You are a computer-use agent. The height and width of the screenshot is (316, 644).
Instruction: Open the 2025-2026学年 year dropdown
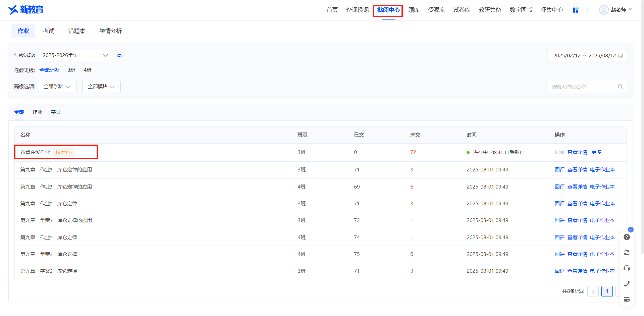[x=75, y=55]
